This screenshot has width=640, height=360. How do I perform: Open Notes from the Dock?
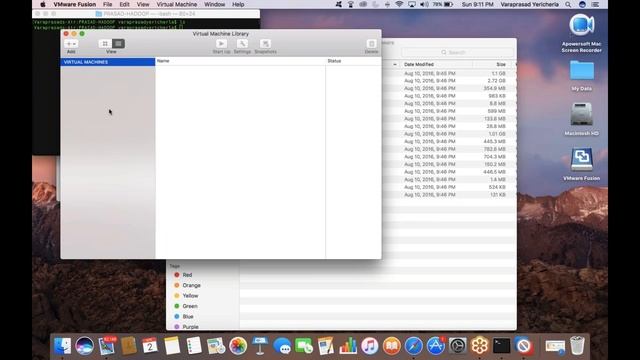(172, 346)
